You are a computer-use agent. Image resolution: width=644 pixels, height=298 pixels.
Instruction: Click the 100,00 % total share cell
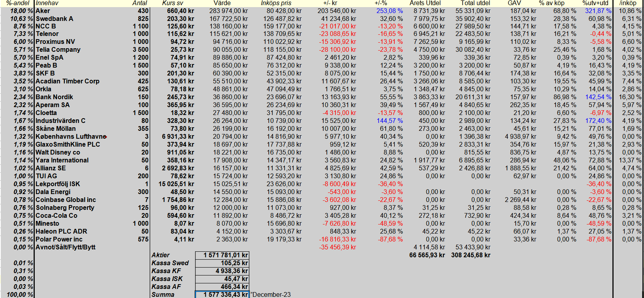(x=20, y=295)
